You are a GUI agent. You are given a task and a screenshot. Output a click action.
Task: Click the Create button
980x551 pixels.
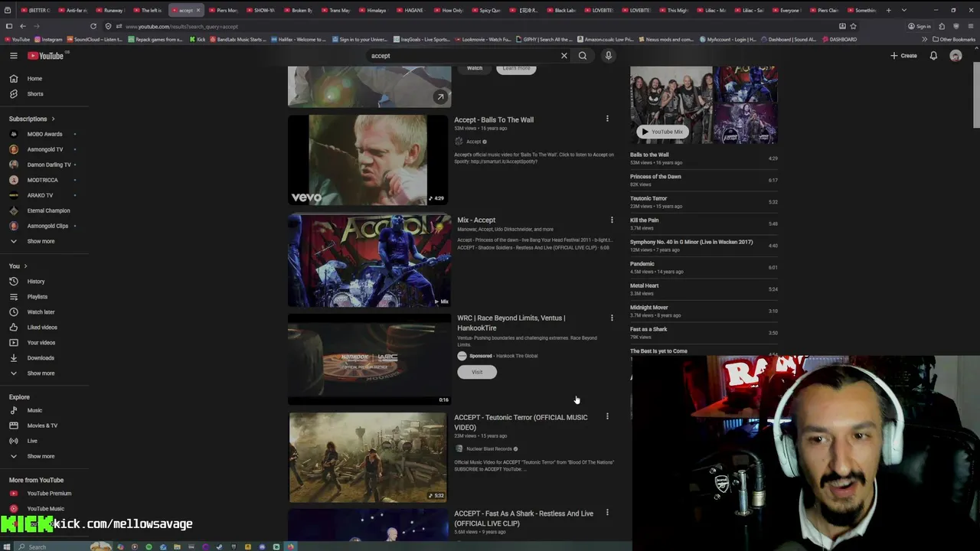coord(903,55)
